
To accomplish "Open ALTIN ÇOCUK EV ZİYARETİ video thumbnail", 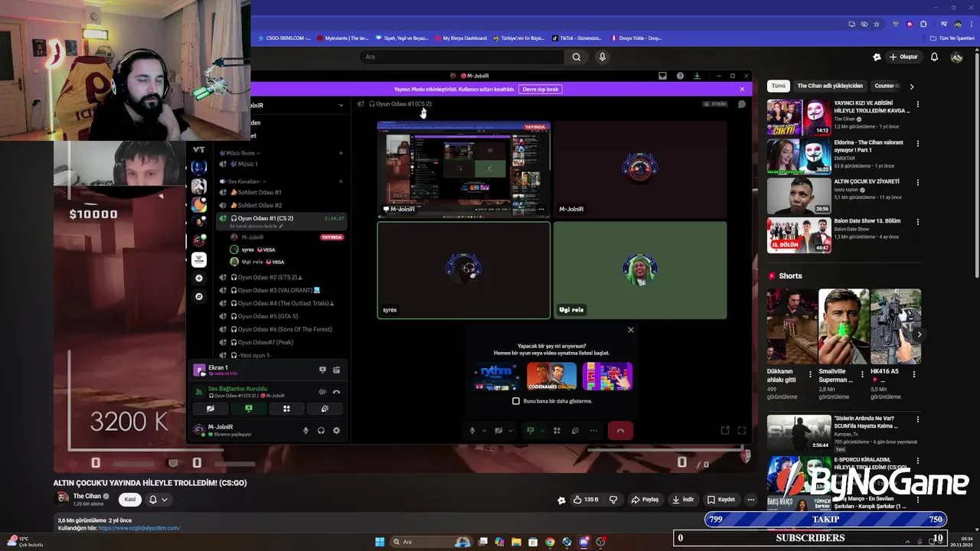I will [799, 195].
